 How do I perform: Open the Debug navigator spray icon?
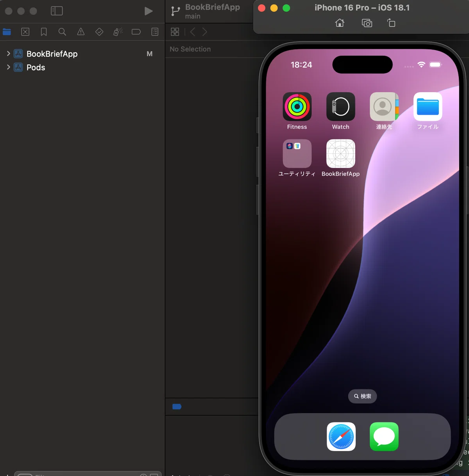click(118, 32)
